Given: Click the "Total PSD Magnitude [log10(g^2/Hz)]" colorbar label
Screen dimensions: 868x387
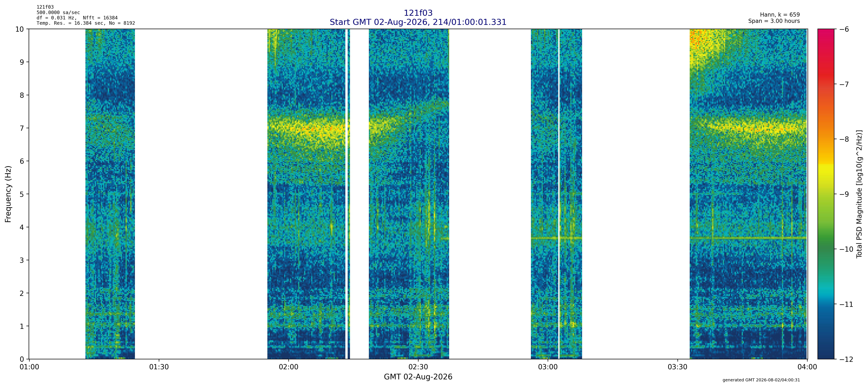Looking at the screenshot, I should (859, 194).
